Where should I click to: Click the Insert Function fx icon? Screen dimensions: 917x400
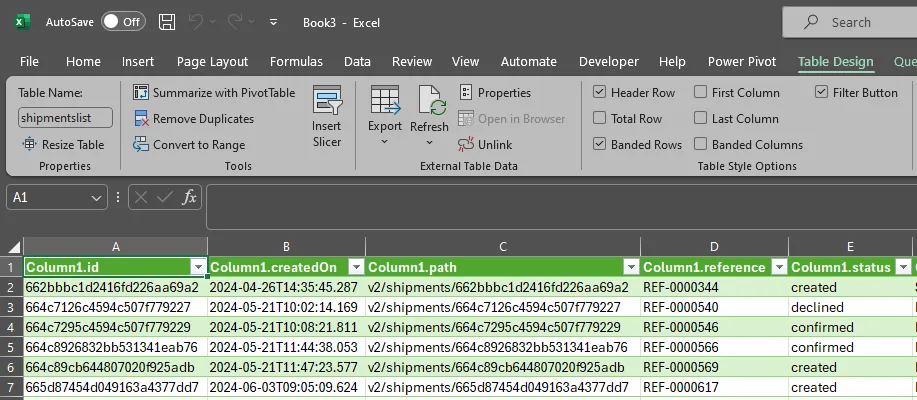[x=189, y=198]
